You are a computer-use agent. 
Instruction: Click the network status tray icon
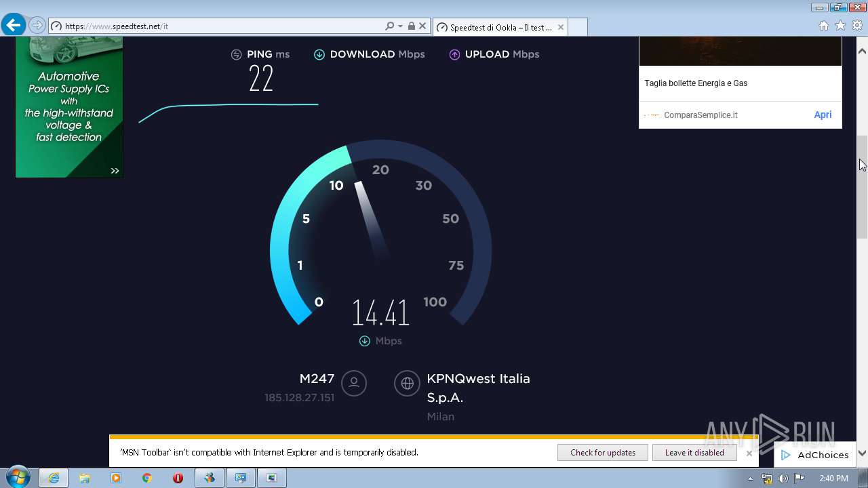coord(767,479)
